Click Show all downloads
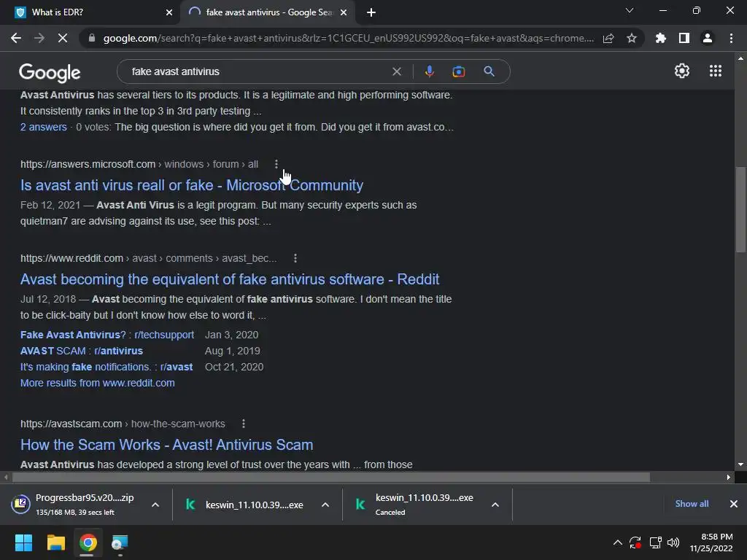 (692, 504)
